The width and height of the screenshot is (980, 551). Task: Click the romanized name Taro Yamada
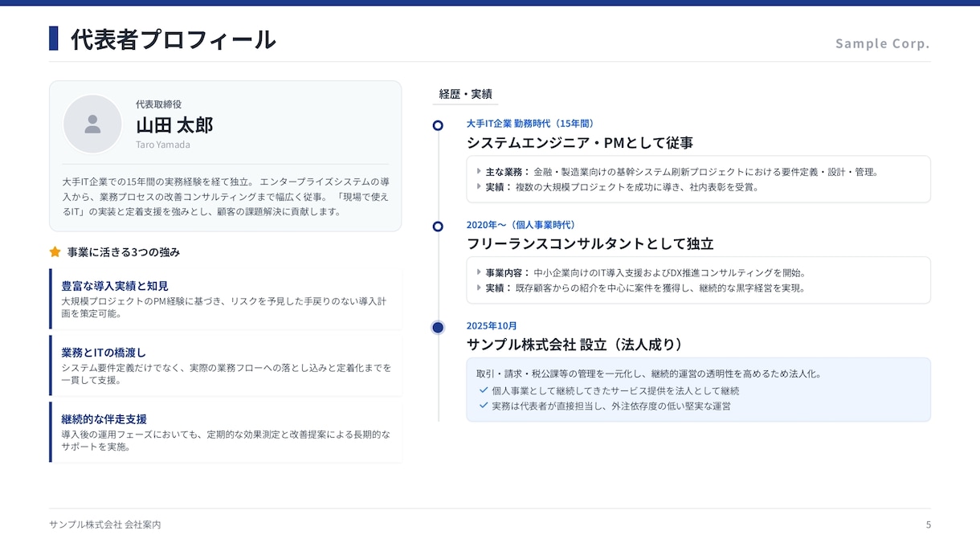pyautogui.click(x=163, y=145)
